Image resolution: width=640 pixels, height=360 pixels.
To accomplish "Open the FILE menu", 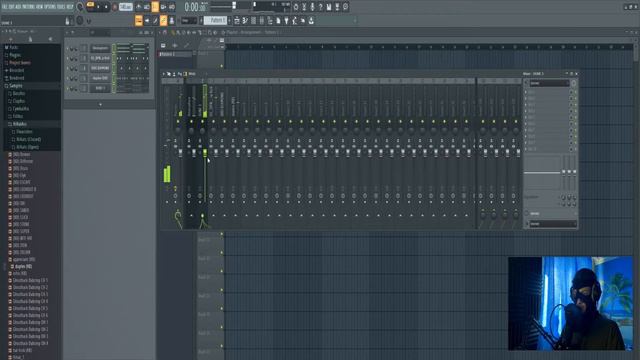I will coord(5,7).
